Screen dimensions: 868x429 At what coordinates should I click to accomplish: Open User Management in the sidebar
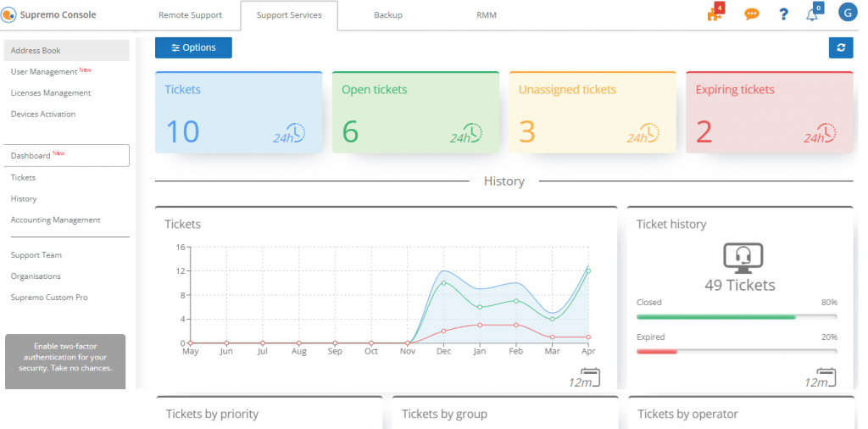pos(44,72)
